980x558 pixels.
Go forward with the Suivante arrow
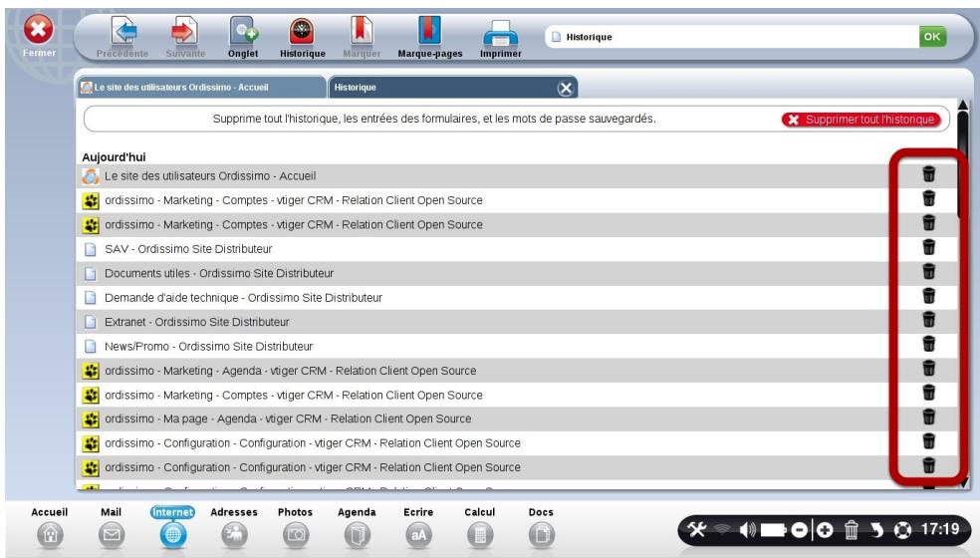coord(184,31)
